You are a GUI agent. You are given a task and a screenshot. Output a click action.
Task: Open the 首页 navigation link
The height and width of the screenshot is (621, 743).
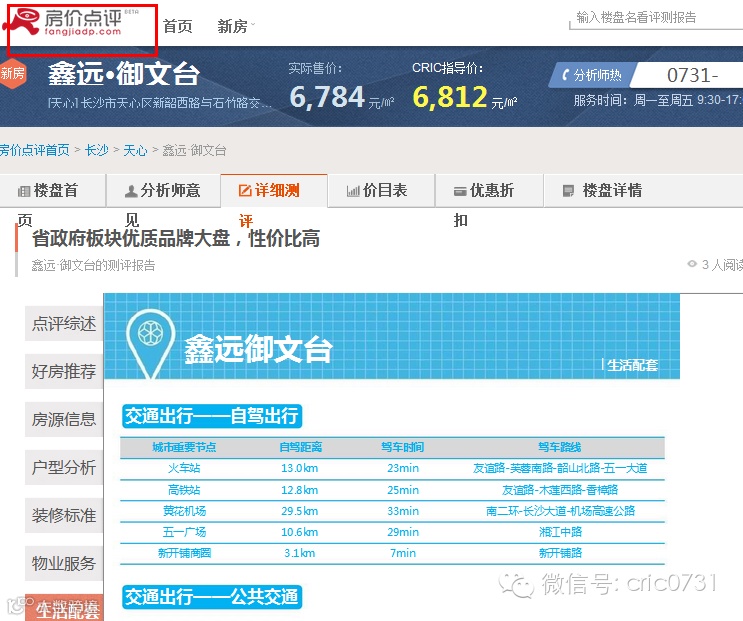coord(178,26)
